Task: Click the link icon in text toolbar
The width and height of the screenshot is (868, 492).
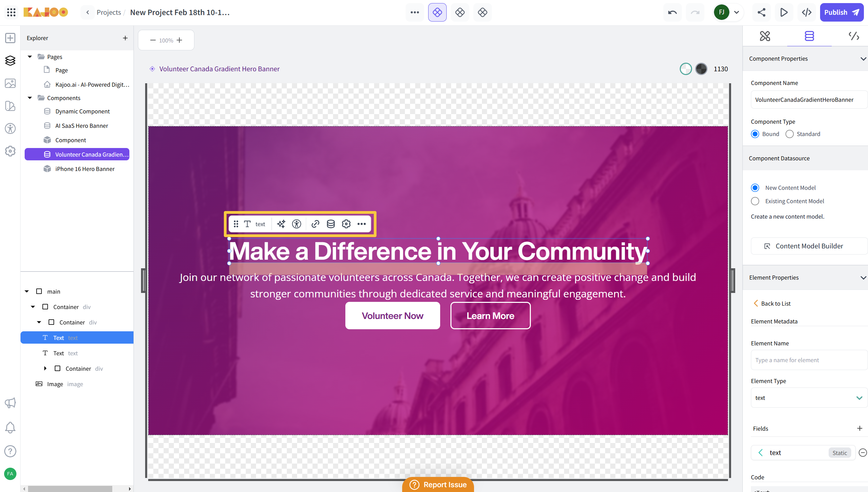Action: pos(315,224)
